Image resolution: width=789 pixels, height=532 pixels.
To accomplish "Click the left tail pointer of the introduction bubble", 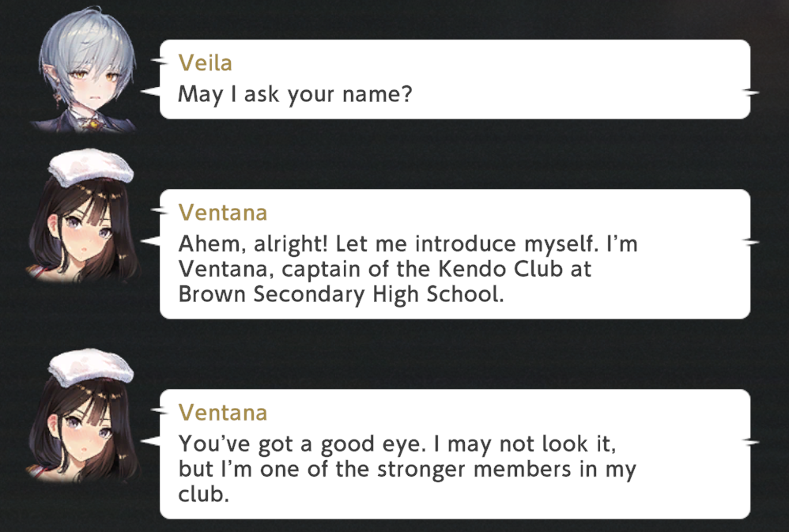I will coord(150,242).
